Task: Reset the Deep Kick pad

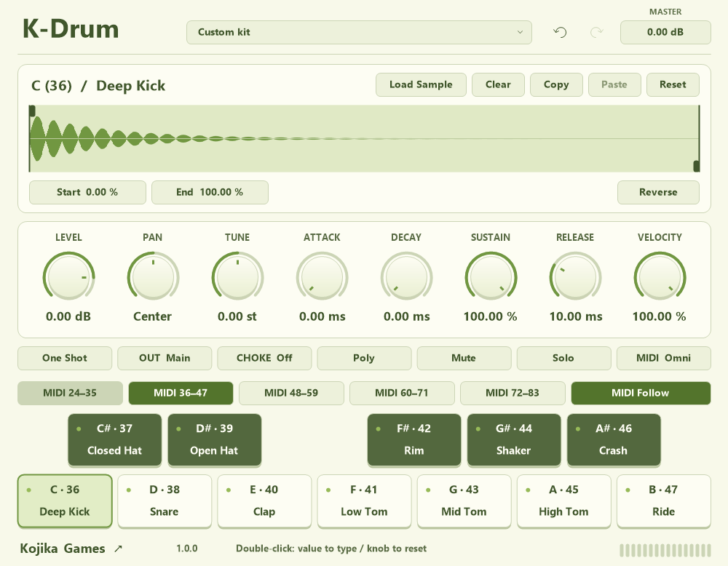Action: coord(673,85)
